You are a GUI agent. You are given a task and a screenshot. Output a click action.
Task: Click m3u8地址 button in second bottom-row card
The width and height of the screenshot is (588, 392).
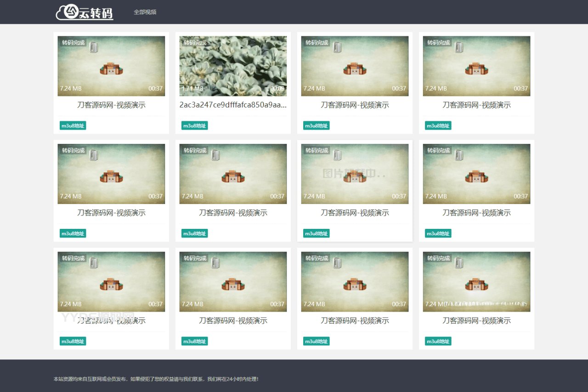[x=195, y=341]
